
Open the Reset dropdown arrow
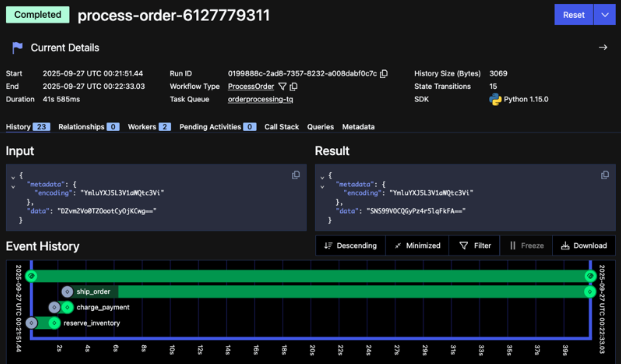click(x=605, y=15)
